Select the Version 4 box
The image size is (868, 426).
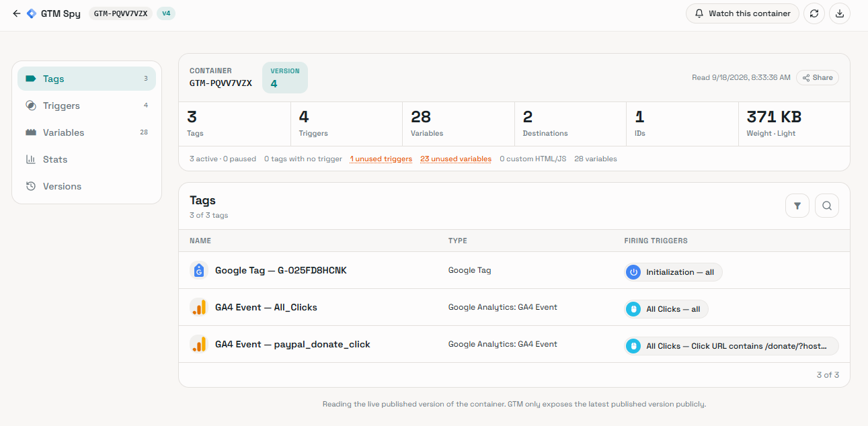coord(285,77)
